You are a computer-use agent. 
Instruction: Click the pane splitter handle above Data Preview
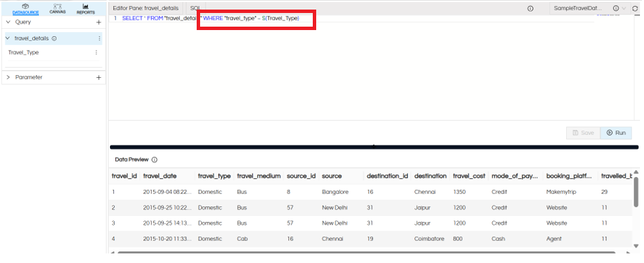coord(374,146)
